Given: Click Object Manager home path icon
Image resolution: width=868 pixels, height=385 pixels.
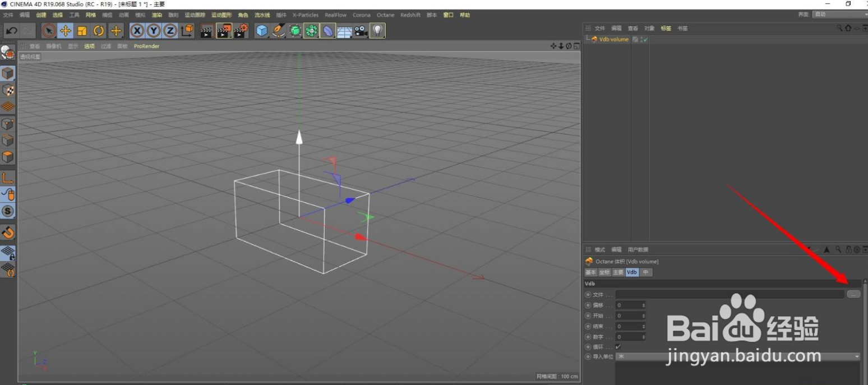Looking at the screenshot, I should pos(848,28).
